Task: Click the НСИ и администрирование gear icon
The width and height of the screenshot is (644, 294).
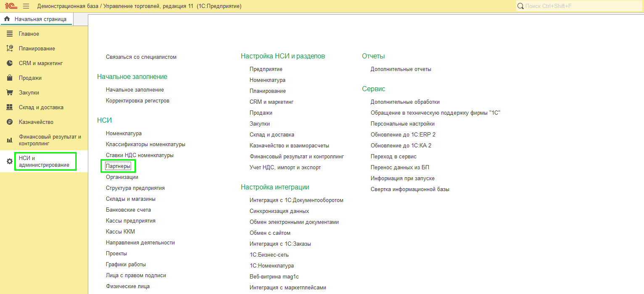Action: pos(10,162)
